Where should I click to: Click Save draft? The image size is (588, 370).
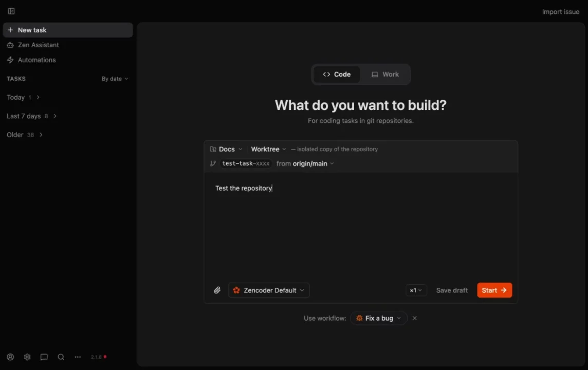452,290
